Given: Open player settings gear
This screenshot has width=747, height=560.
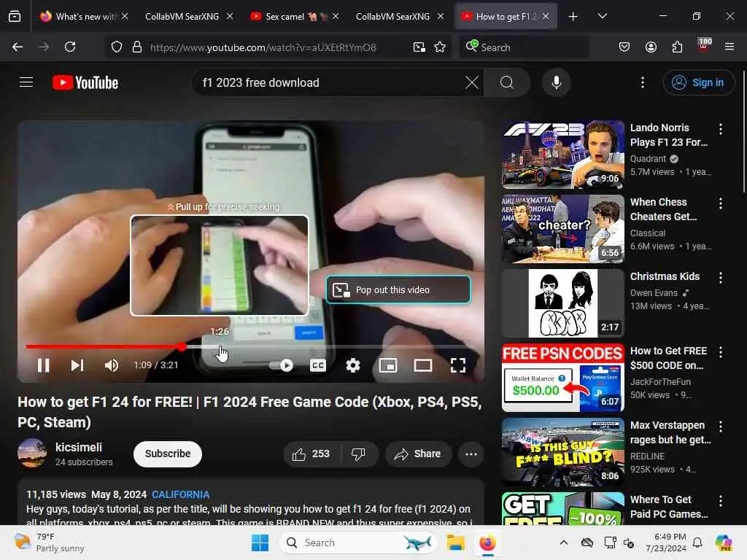Looking at the screenshot, I should (x=353, y=365).
